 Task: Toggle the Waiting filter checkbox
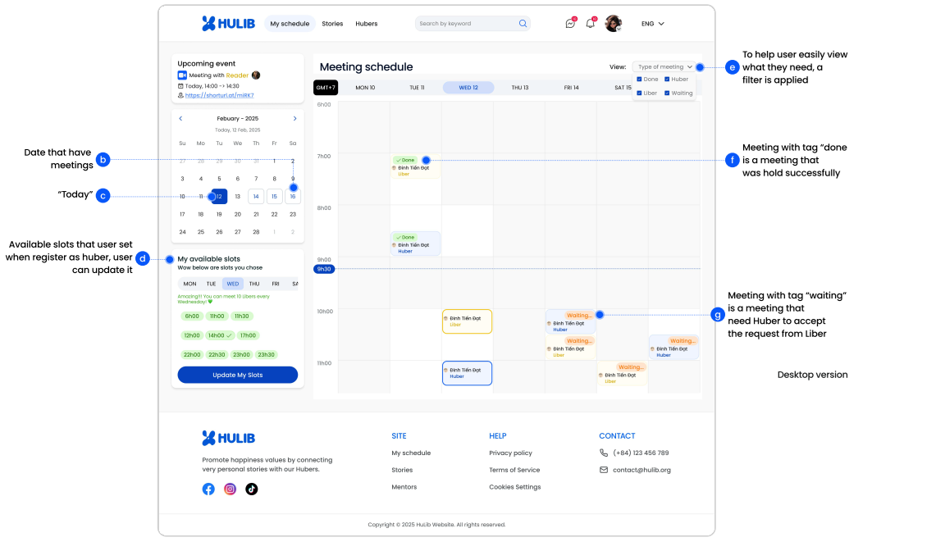point(667,93)
